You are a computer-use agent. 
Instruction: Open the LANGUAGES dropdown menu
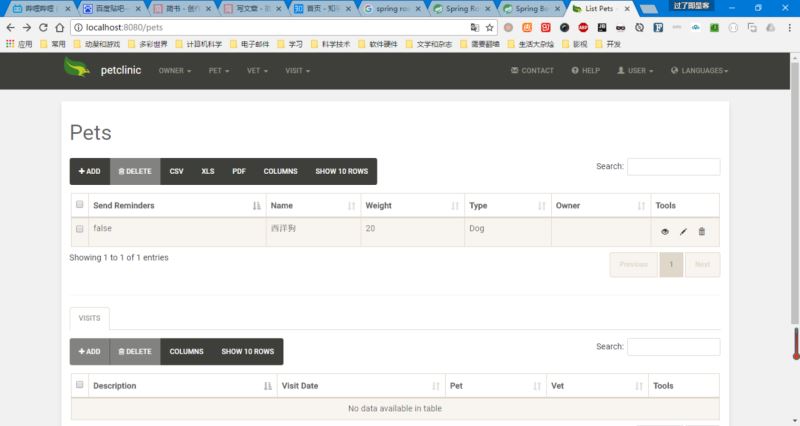coord(699,70)
